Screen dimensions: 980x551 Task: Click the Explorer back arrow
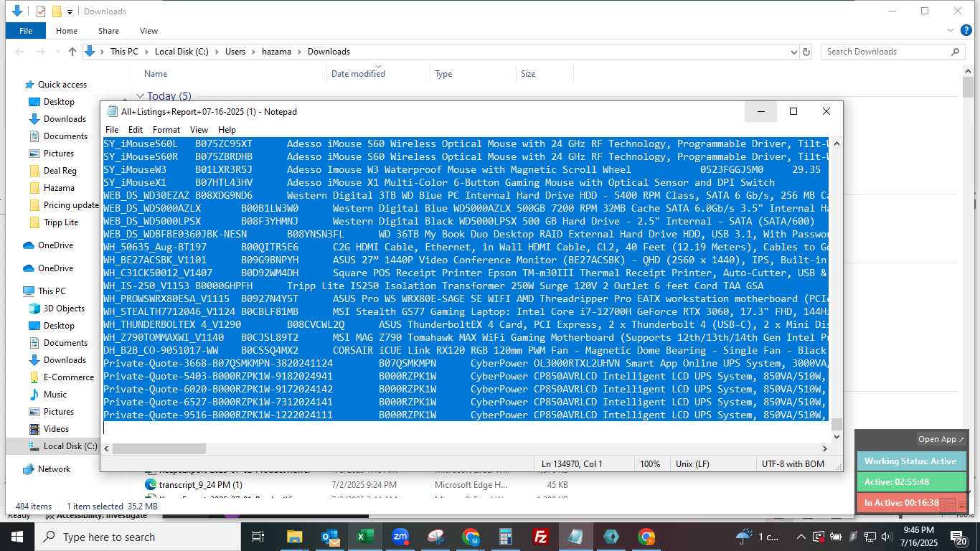(20, 52)
